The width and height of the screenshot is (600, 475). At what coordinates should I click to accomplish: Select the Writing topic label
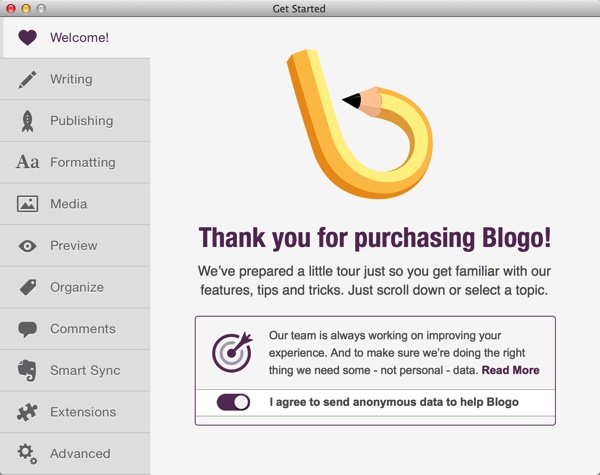(71, 79)
